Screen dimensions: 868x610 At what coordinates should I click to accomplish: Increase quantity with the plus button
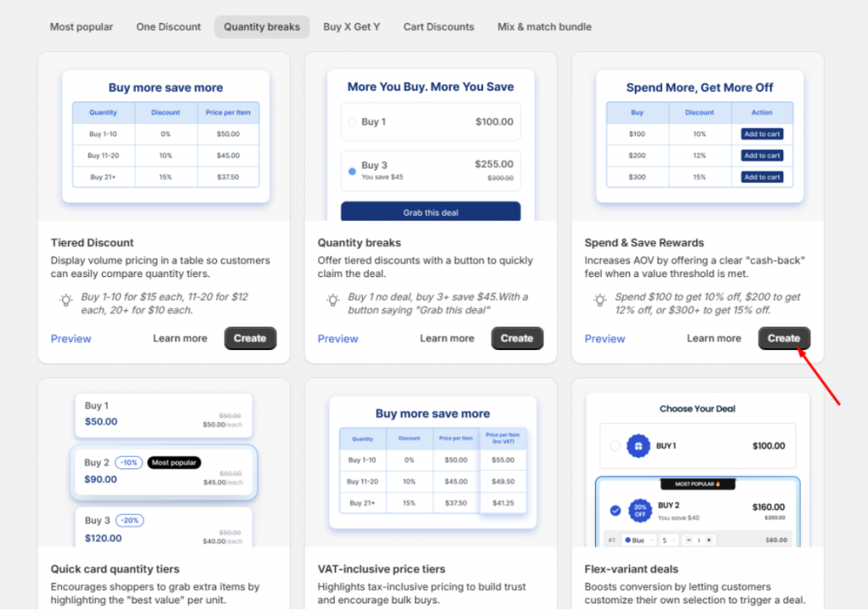(x=709, y=540)
